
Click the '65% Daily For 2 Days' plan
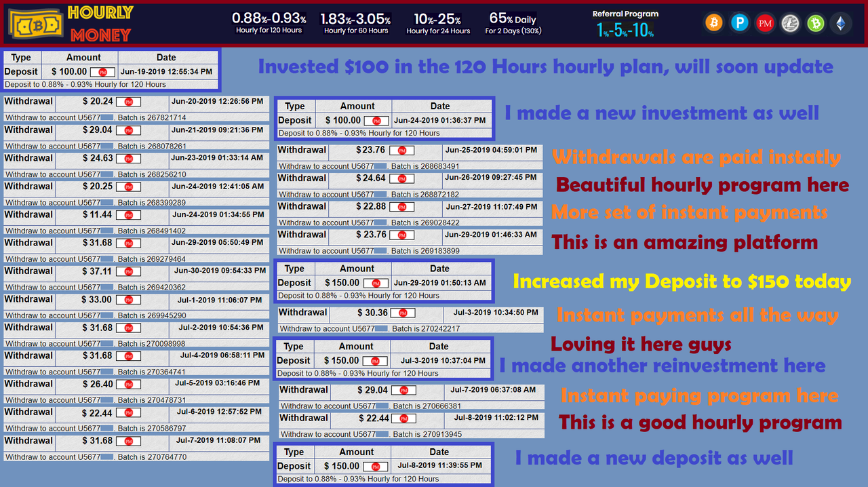click(x=513, y=23)
